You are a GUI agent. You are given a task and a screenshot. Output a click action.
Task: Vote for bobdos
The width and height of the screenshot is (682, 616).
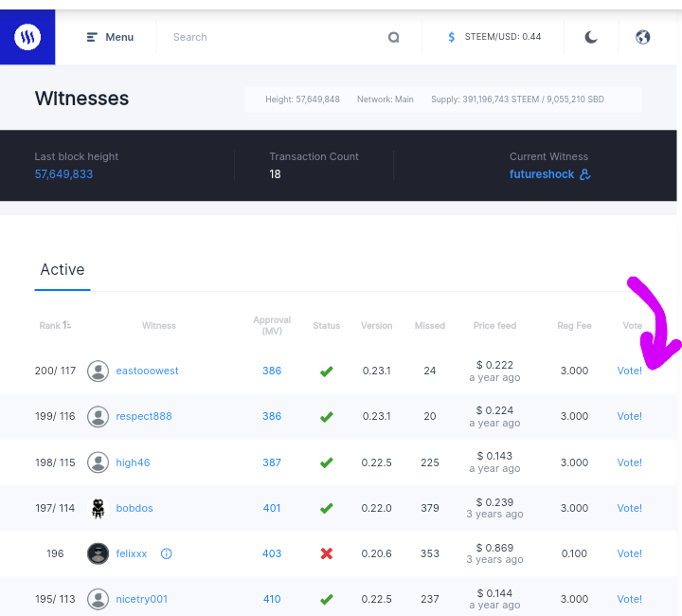coord(629,508)
